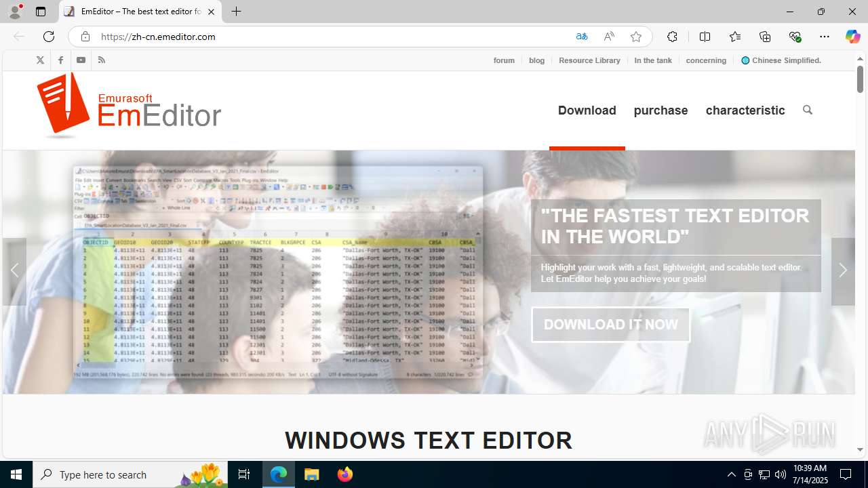
Task: Open the forum link
Action: 504,60
